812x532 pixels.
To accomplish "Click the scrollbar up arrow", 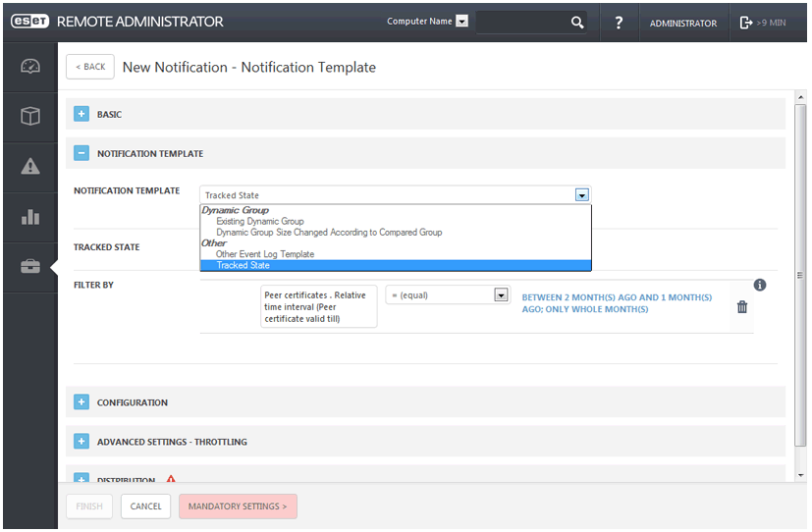I will pos(800,97).
